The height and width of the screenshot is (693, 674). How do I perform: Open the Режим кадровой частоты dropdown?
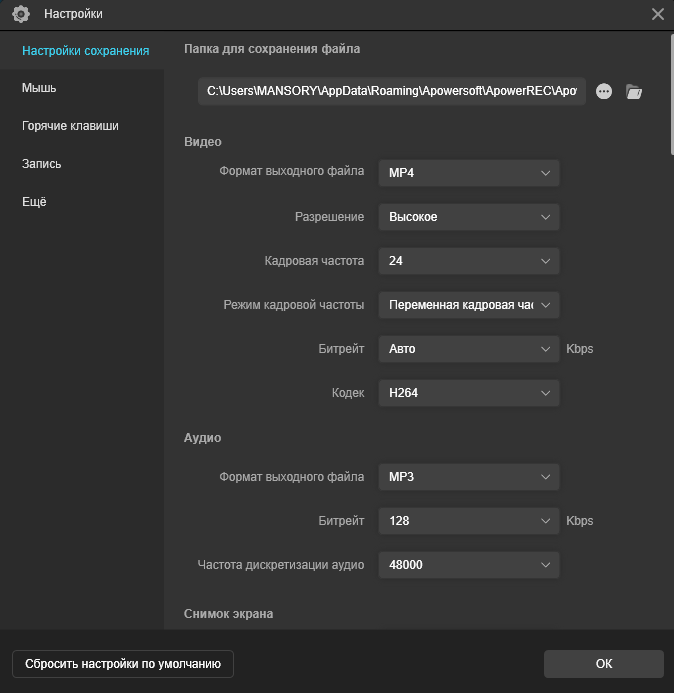469,305
